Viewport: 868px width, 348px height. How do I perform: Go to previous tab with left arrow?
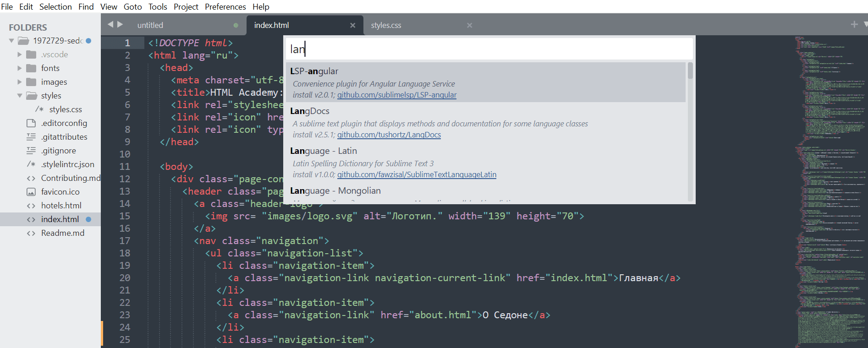pos(110,24)
